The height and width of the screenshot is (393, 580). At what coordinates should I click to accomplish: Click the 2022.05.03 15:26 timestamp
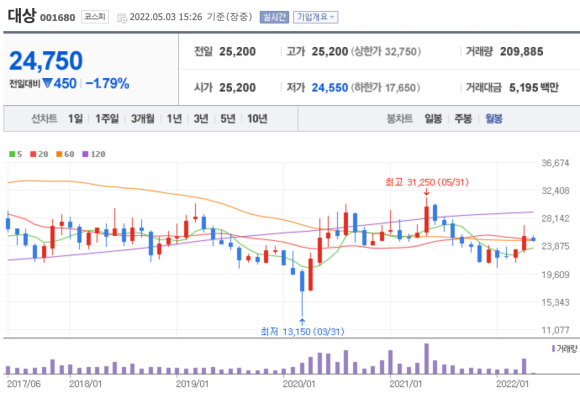166,17
